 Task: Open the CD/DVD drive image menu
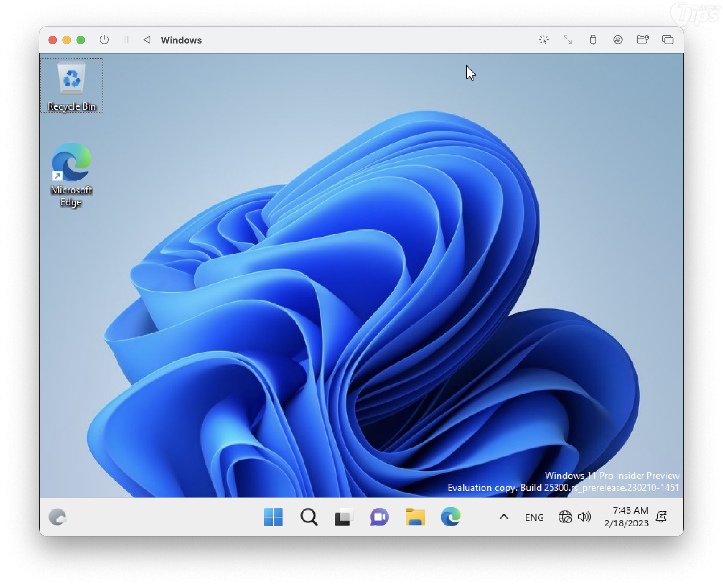pyautogui.click(x=618, y=40)
